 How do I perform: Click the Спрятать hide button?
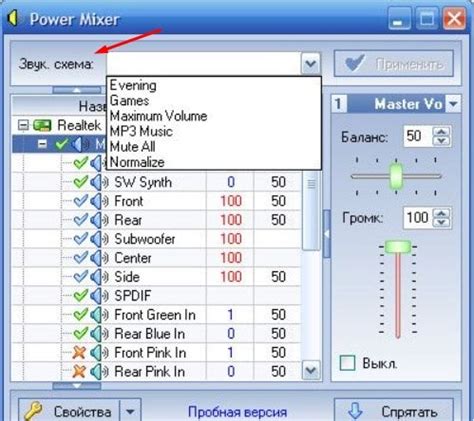click(x=394, y=411)
